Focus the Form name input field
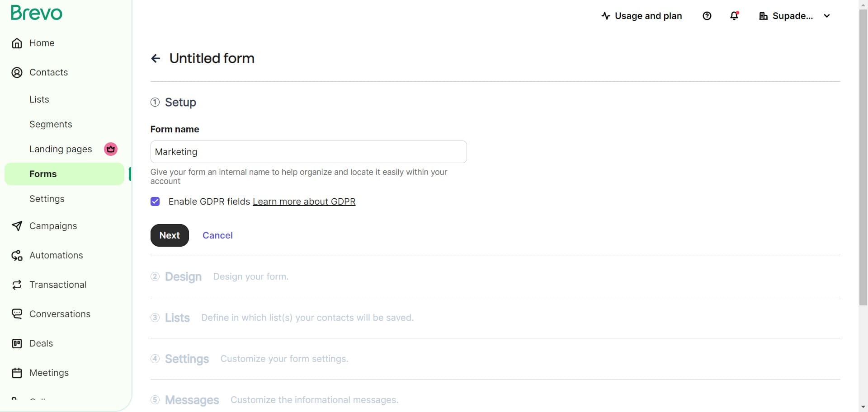Image resolution: width=868 pixels, height=412 pixels. (308, 152)
